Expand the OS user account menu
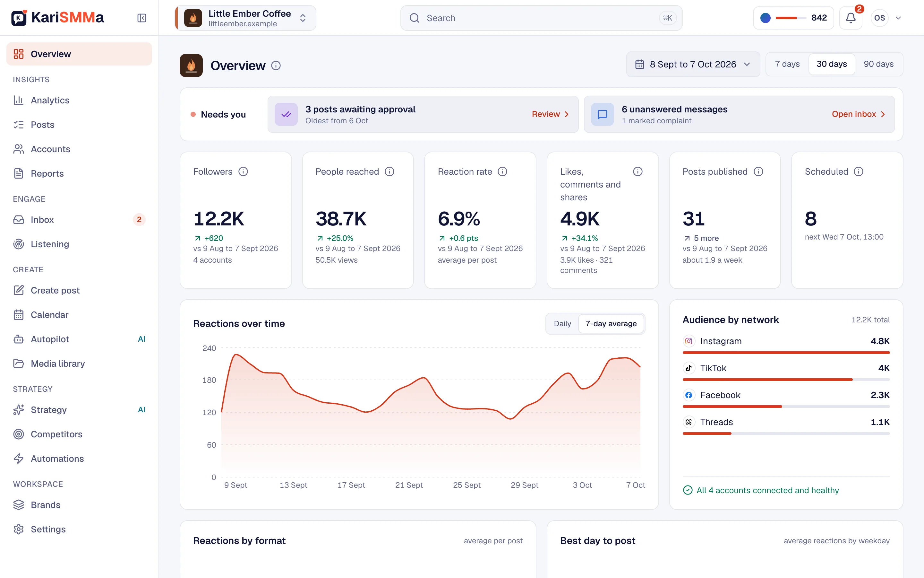This screenshot has height=578, width=924. tap(886, 18)
